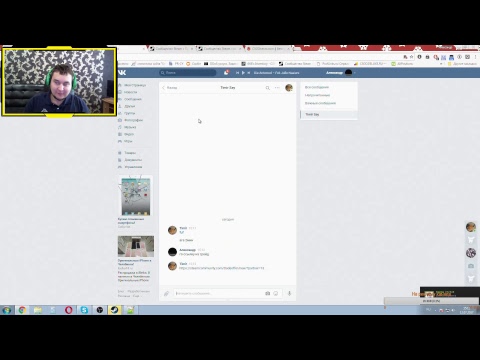Open top avatar in right quick-chat bar
The width and height of the screenshot is (480, 360).
(x=471, y=227)
